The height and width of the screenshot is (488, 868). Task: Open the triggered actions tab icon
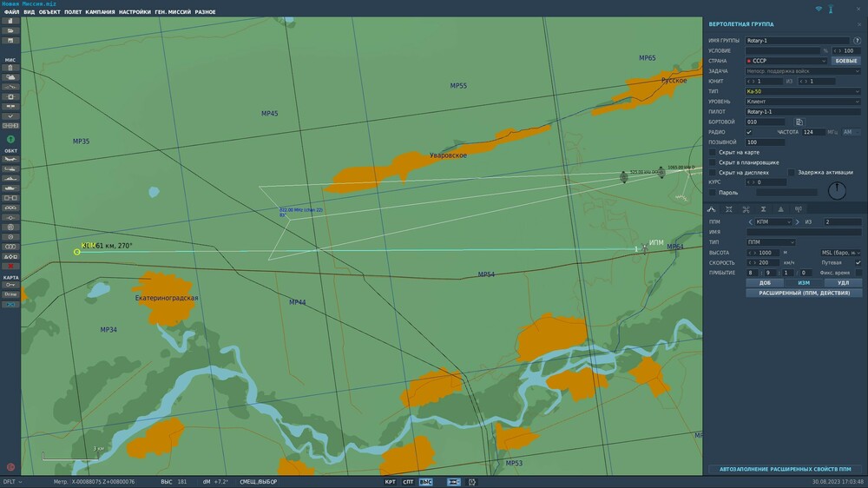pos(746,209)
